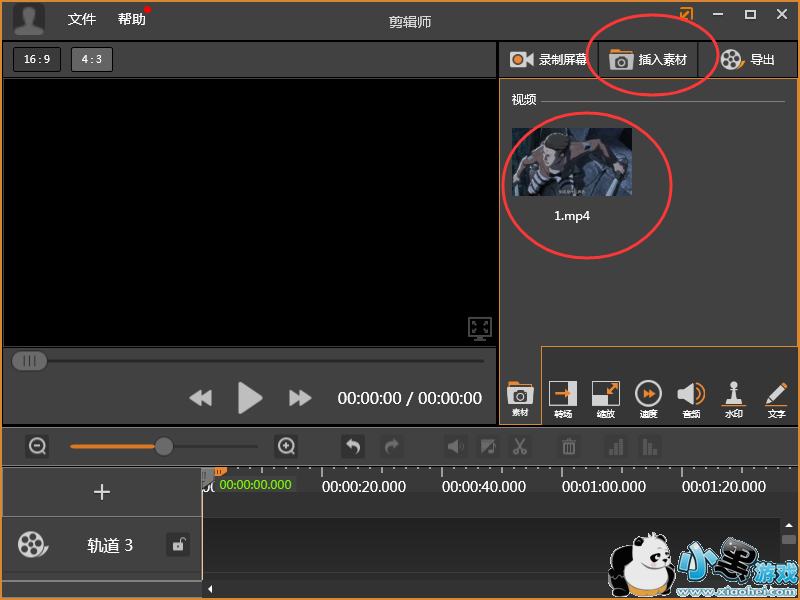Select the 1.mp4 video thumbnail

[572, 162]
